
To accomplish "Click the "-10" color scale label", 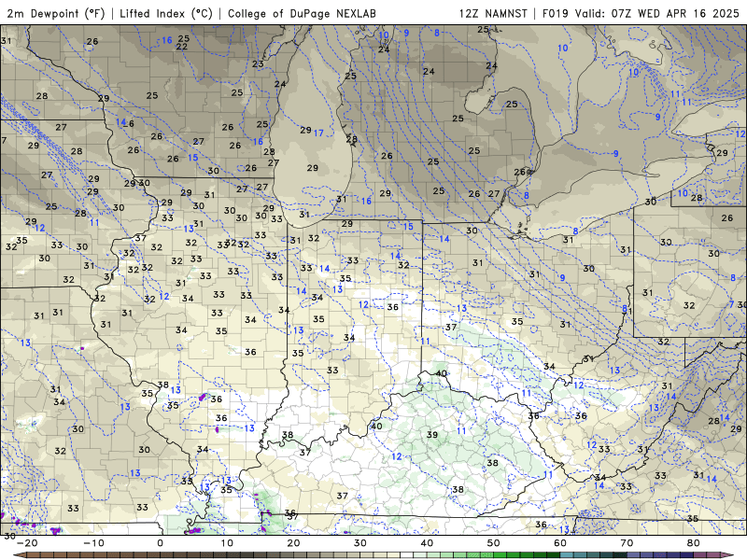I will pyautogui.click(x=93, y=543).
